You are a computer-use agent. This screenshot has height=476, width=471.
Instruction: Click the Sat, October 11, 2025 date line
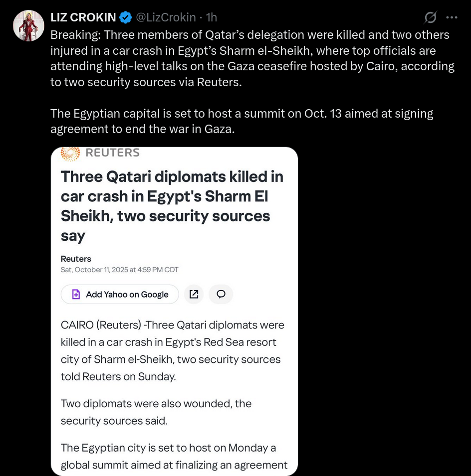(x=119, y=270)
